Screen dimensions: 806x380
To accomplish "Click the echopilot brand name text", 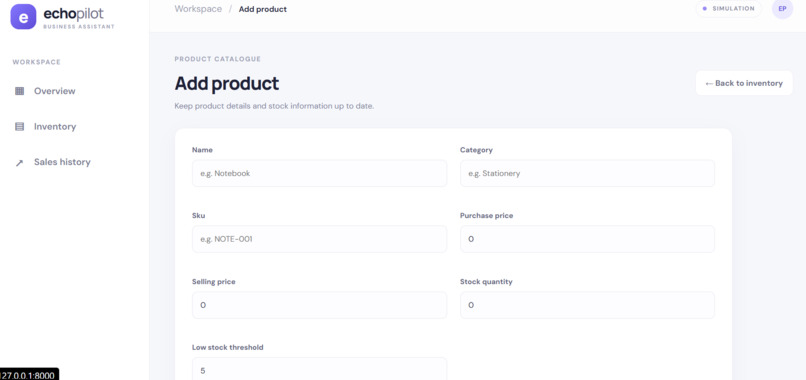I will (x=74, y=14).
